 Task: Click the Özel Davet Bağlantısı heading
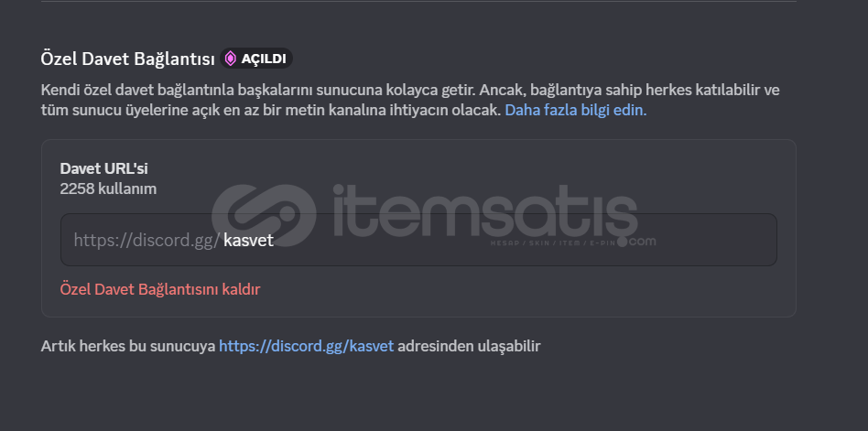click(x=128, y=59)
